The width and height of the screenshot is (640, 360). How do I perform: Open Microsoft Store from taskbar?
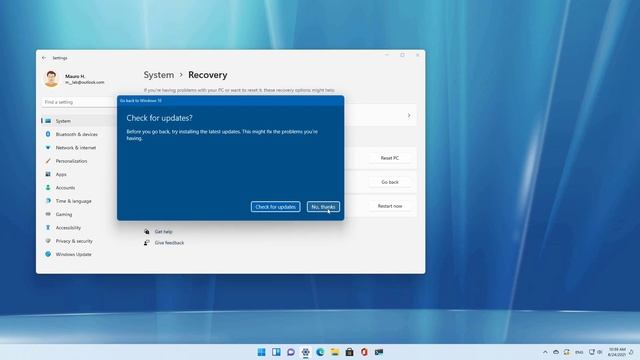coord(349,352)
